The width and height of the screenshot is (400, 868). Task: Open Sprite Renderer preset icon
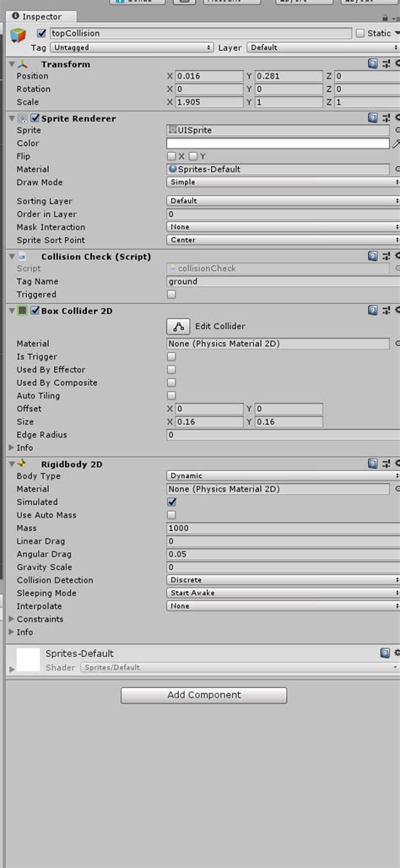click(386, 118)
